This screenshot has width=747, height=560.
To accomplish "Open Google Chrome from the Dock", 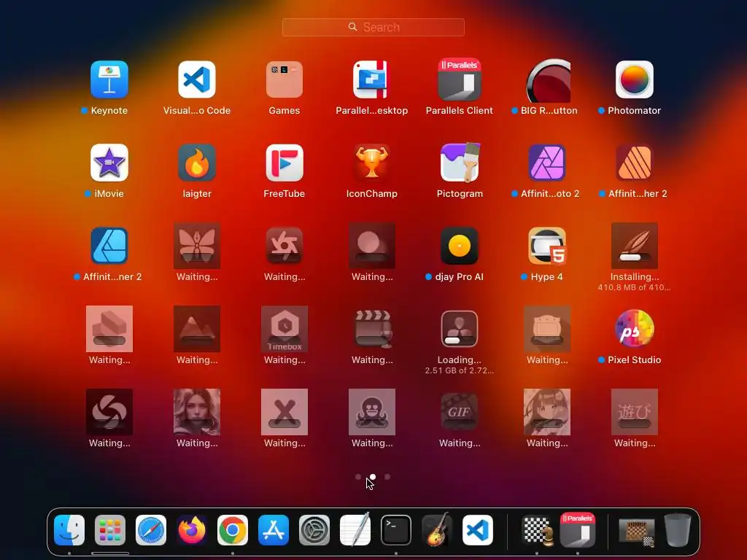I will point(233,530).
